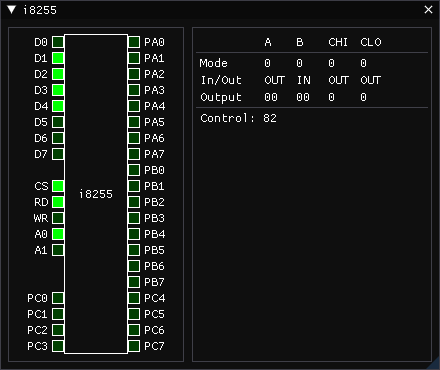Click the PC4 pin indicator
This screenshot has width=440, height=370.
click(134, 298)
